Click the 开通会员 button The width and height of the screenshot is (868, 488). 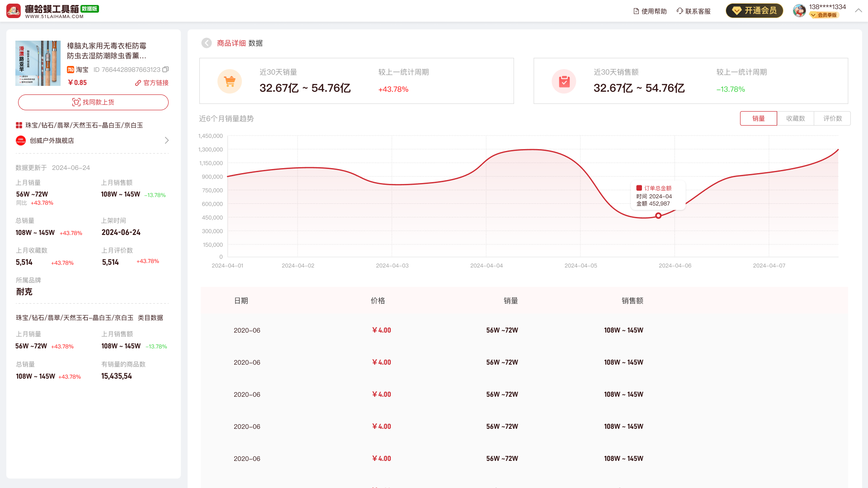click(x=754, y=10)
